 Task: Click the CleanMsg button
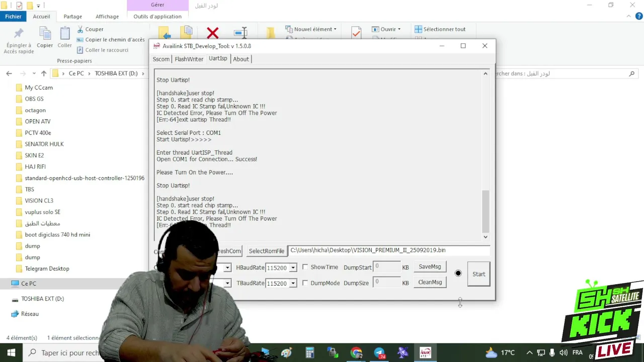pyautogui.click(x=430, y=282)
